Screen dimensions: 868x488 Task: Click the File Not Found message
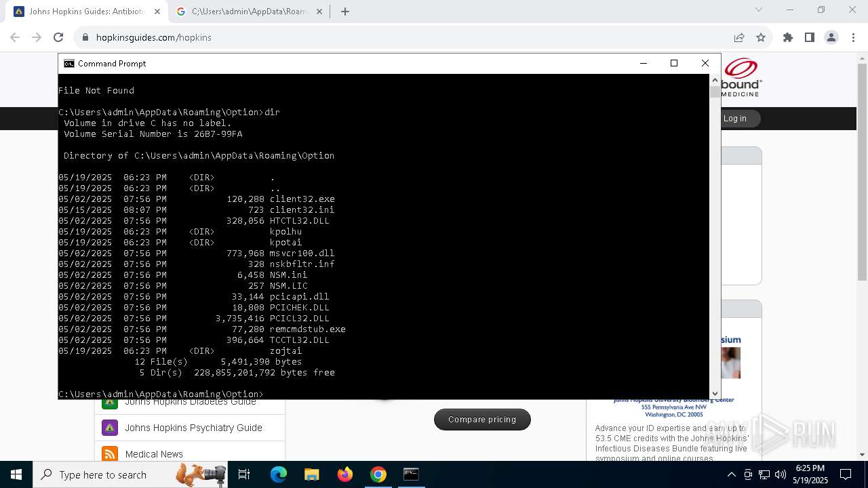96,90
